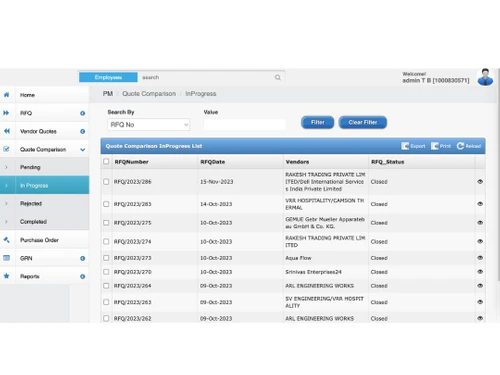The width and height of the screenshot is (500, 375).
Task: Collapse the Quote Comparison chevron
Action: [82, 150]
